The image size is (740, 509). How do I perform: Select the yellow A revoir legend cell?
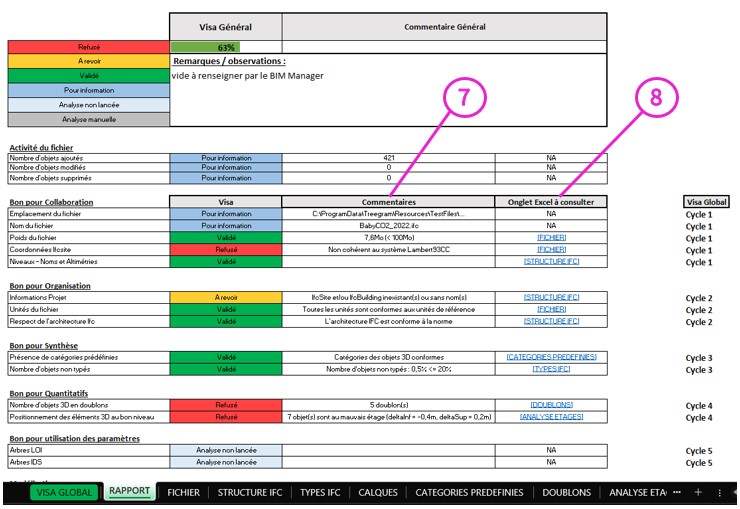(x=89, y=61)
